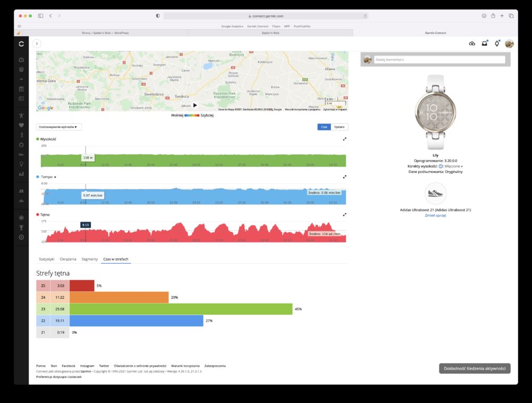Select the Garmin Connect browser tab
This screenshot has width=532, height=403.
[x=435, y=33]
